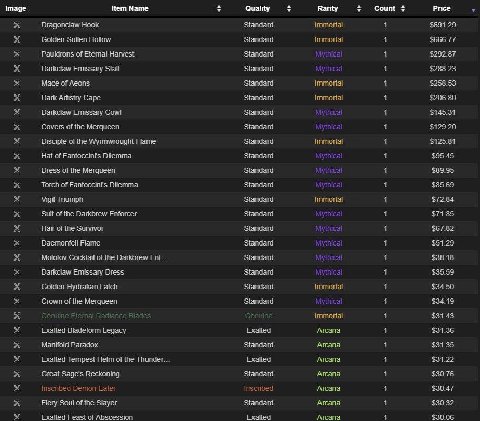Click the Image column header
The width and height of the screenshot is (480, 421).
point(16,9)
